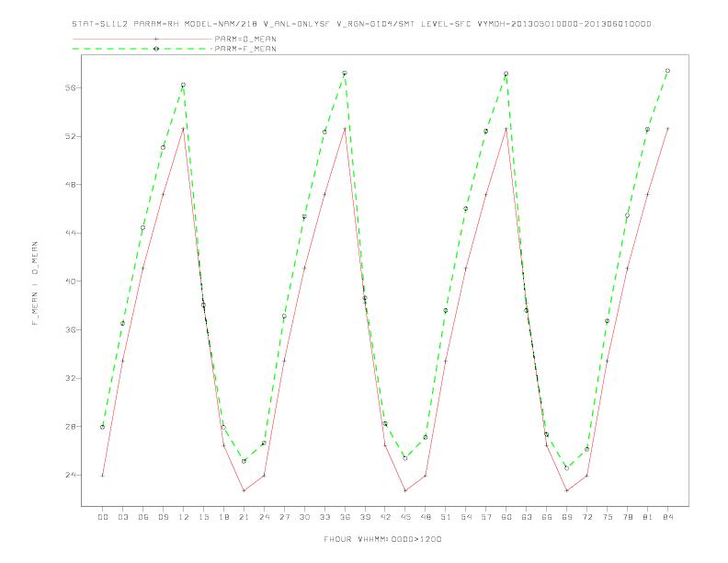Click the y-axis tick label 56
728x563 pixels.
click(x=70, y=87)
